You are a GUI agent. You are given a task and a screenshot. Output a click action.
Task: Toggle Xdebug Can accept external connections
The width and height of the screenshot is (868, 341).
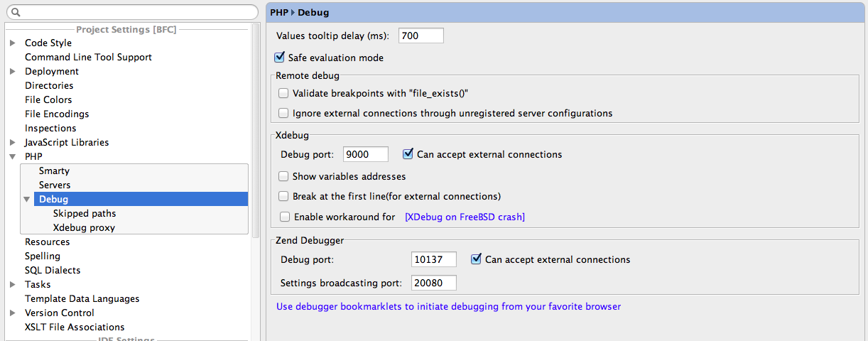[408, 153]
